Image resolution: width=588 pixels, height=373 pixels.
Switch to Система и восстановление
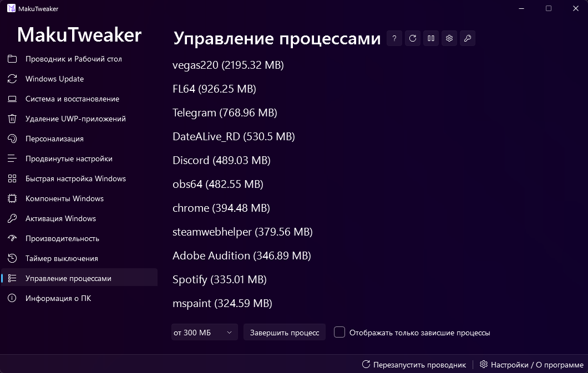(x=73, y=99)
